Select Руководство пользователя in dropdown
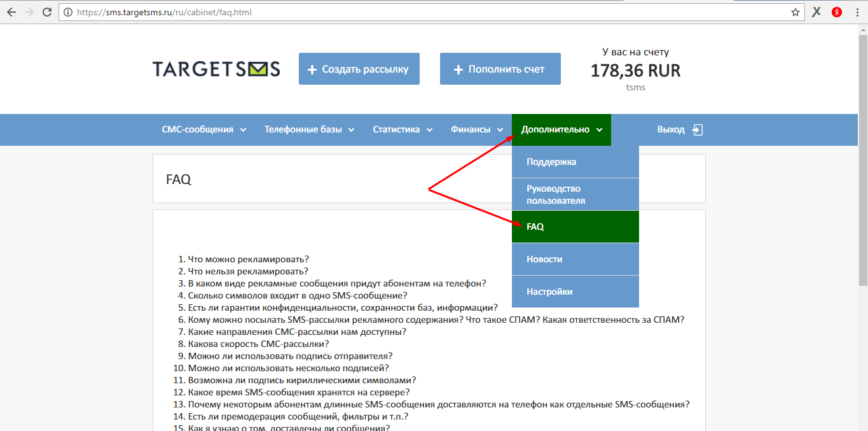Image resolution: width=868 pixels, height=431 pixels. click(x=575, y=194)
